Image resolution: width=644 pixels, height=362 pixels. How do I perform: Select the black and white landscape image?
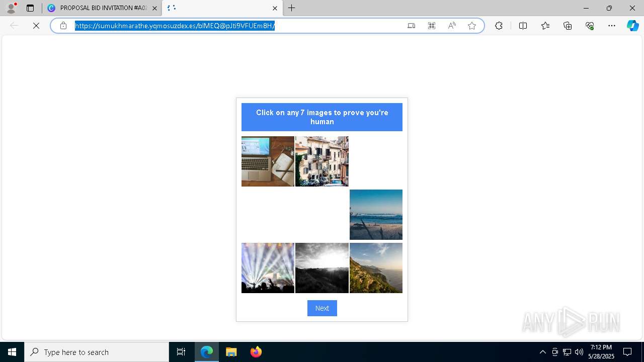pyautogui.click(x=322, y=268)
